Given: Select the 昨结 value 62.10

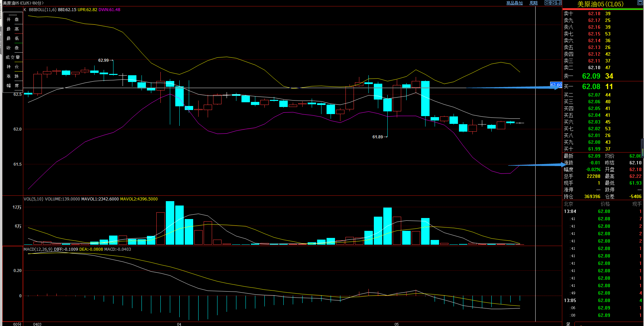Looking at the screenshot, I should (x=636, y=163).
